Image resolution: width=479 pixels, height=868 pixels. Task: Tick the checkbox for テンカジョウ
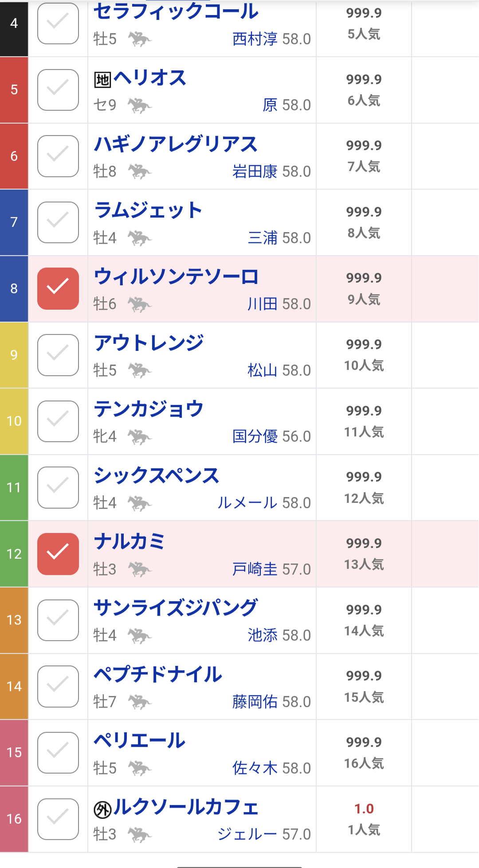click(x=58, y=421)
